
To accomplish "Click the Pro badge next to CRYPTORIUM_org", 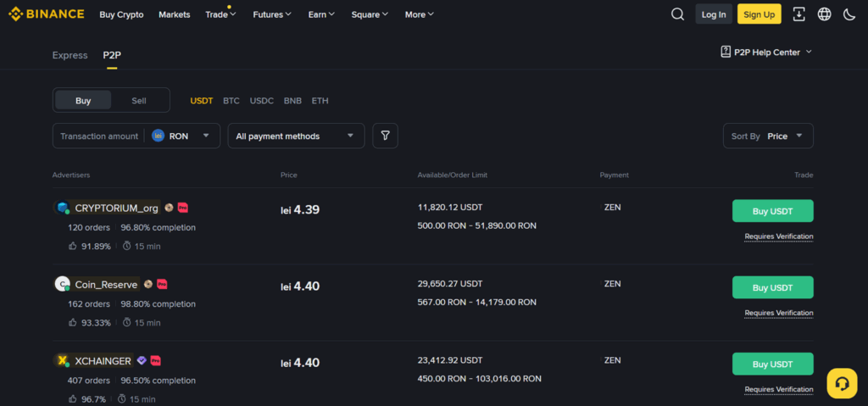I will coord(183,208).
